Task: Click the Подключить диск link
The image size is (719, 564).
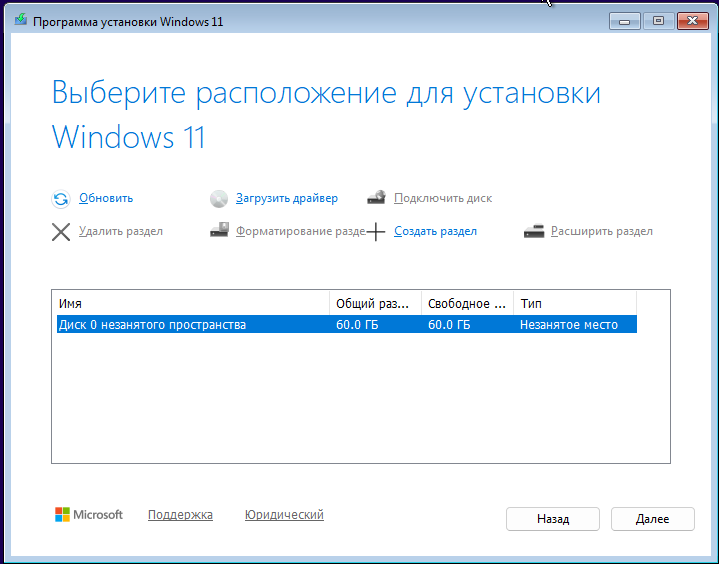Action: coord(443,198)
